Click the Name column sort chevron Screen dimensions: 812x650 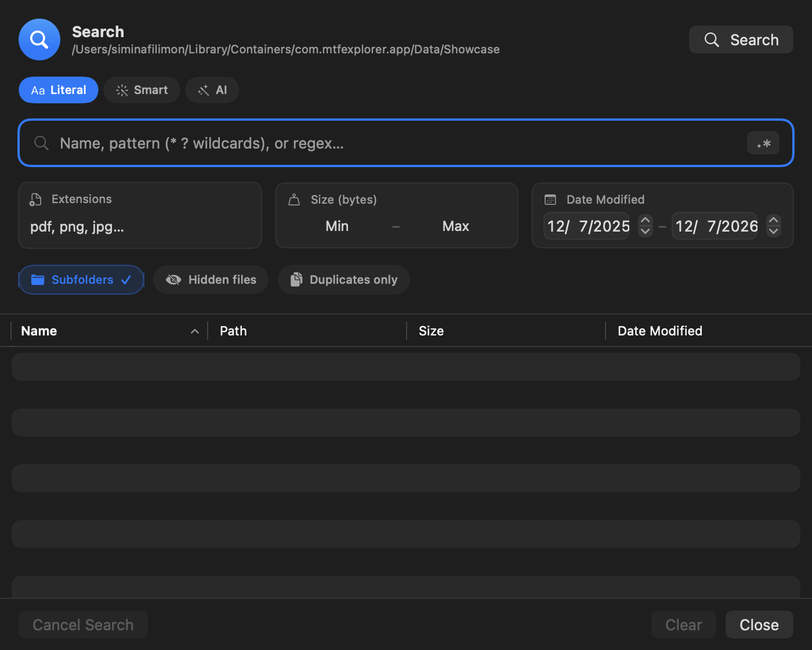click(x=195, y=331)
